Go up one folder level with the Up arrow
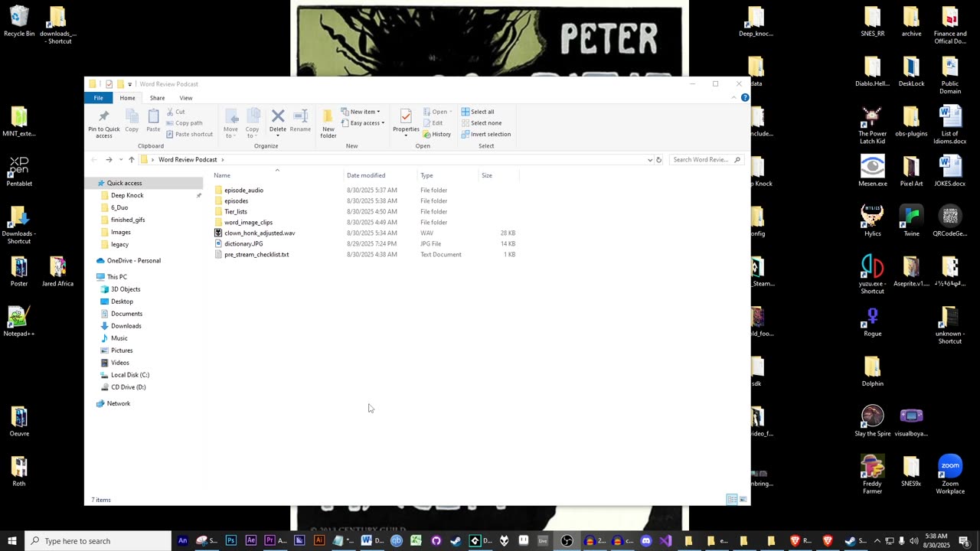Image resolution: width=980 pixels, height=551 pixels. click(132, 160)
